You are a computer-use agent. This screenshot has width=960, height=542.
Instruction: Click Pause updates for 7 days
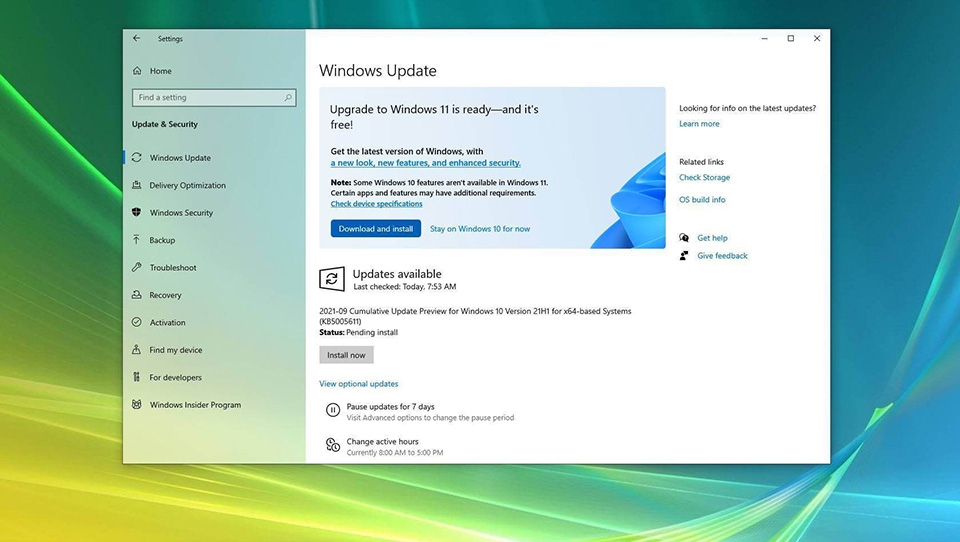click(391, 407)
